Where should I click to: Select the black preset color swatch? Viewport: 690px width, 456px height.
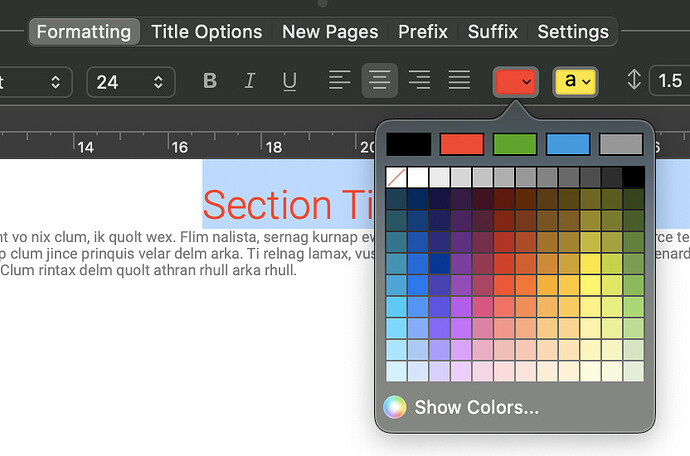(408, 144)
